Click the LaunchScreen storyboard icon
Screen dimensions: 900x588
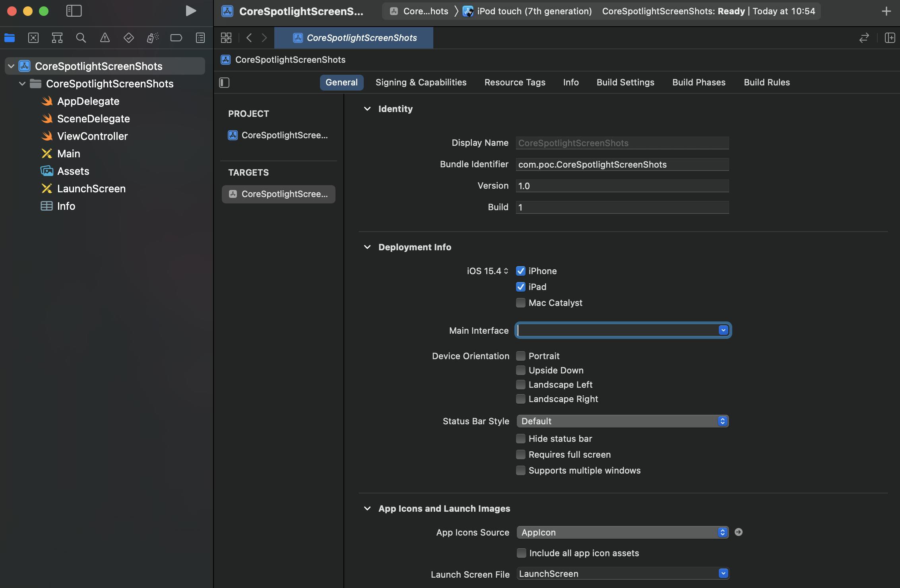click(x=46, y=188)
